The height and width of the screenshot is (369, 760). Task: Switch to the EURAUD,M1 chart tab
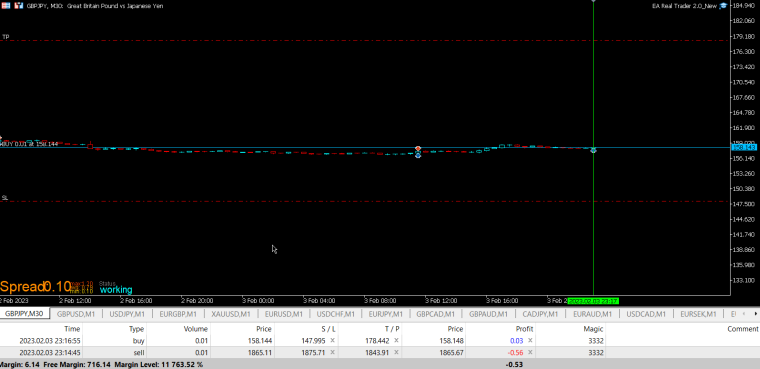(592, 314)
